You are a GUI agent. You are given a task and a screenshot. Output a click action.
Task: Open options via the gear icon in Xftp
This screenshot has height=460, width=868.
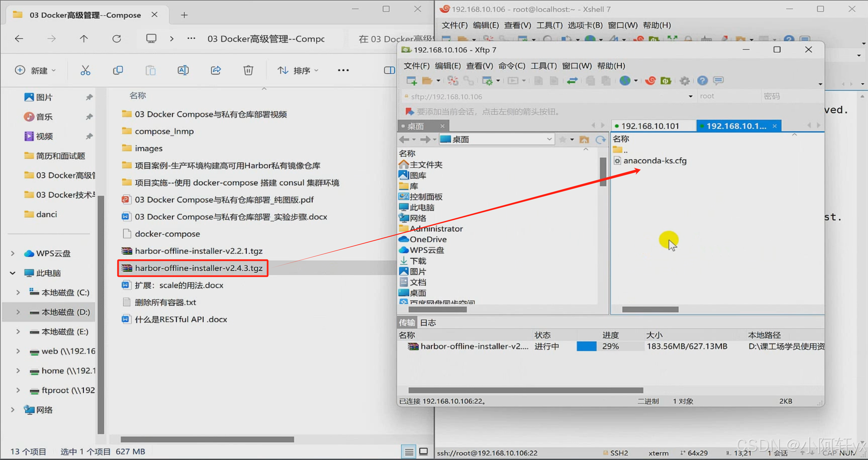(x=684, y=81)
